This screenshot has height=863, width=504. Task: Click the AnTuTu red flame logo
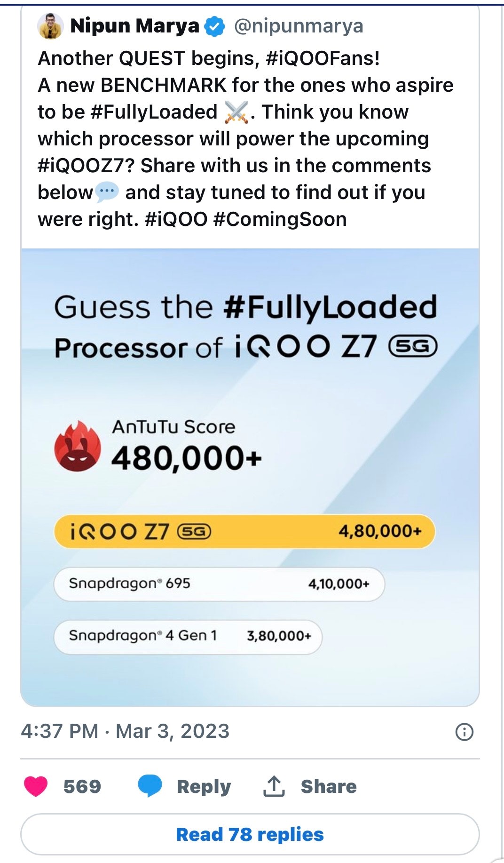pyautogui.click(x=78, y=446)
